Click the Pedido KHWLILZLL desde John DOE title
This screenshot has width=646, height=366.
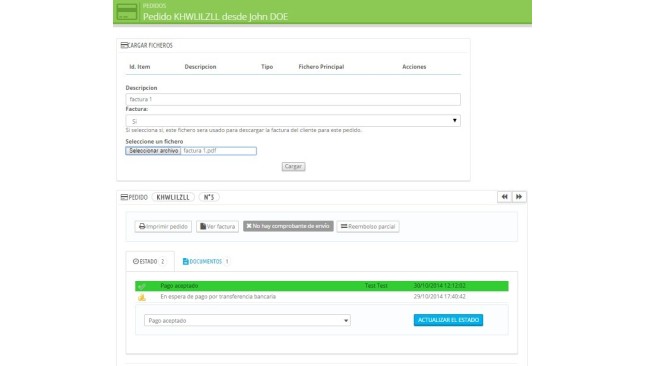[x=215, y=16]
